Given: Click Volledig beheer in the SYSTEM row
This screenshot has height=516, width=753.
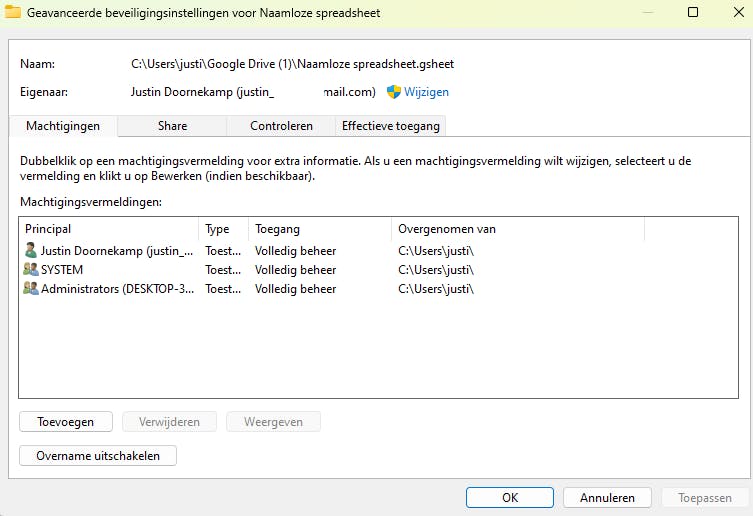Looking at the screenshot, I should click(x=295, y=270).
